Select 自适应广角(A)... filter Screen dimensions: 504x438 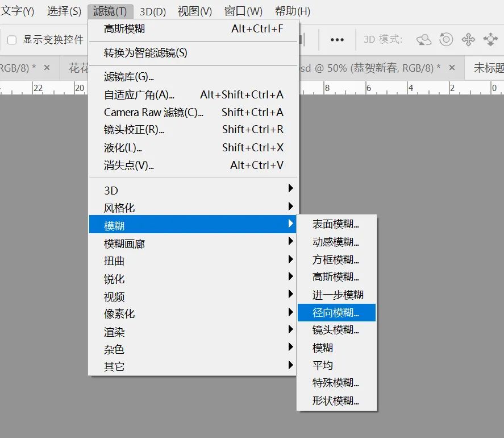coord(194,94)
